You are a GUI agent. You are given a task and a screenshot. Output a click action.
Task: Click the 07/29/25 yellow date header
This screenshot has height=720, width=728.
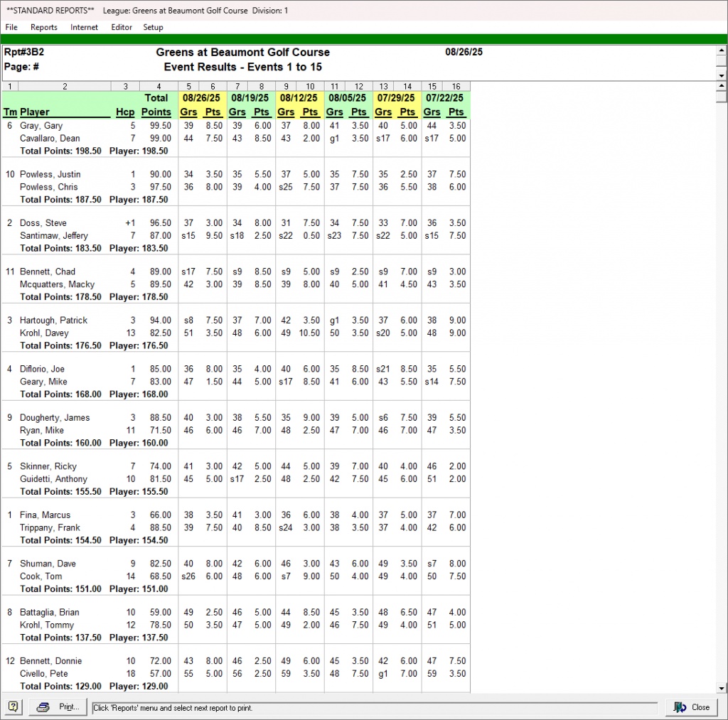pyautogui.click(x=397, y=98)
